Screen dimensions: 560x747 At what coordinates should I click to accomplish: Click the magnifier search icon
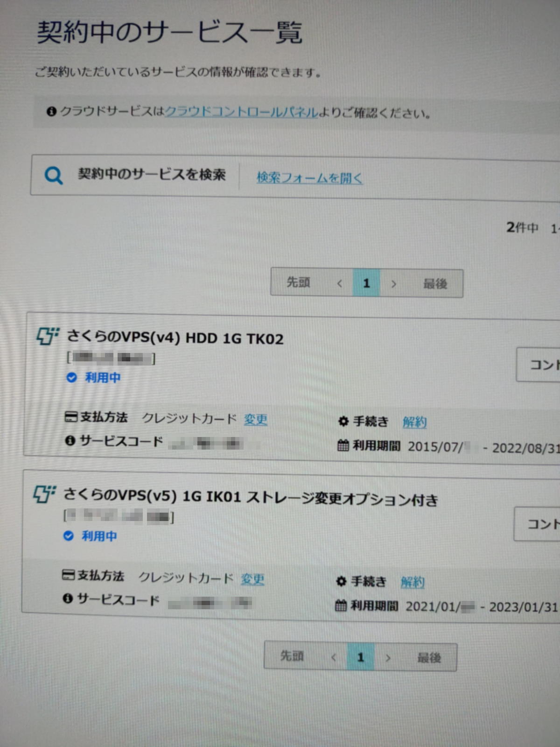coord(53,175)
